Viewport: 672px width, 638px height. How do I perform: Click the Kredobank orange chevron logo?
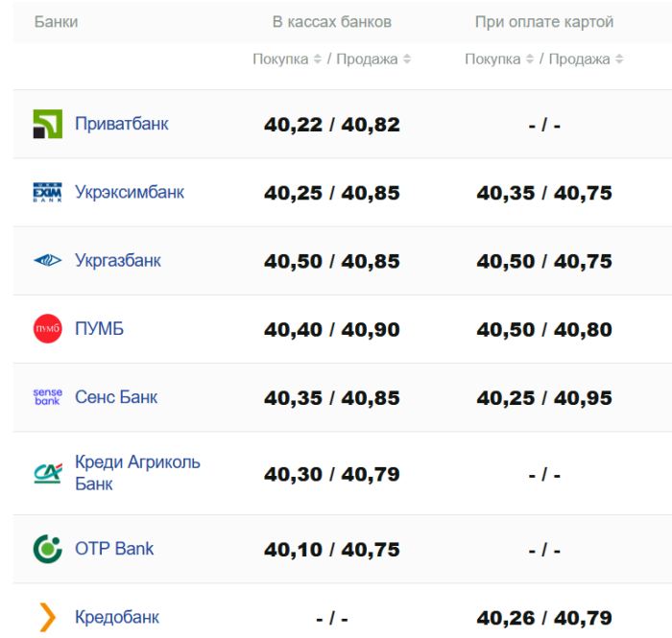click(47, 617)
